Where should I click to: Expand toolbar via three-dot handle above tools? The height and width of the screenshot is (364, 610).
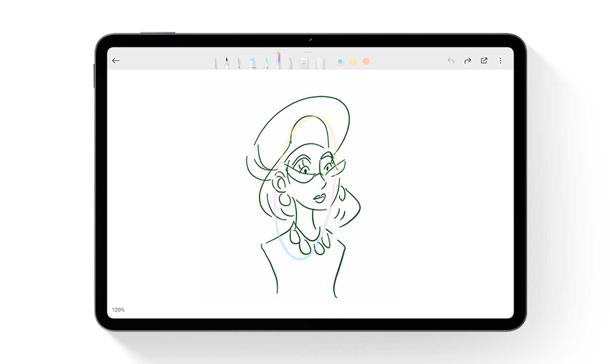coord(308,52)
